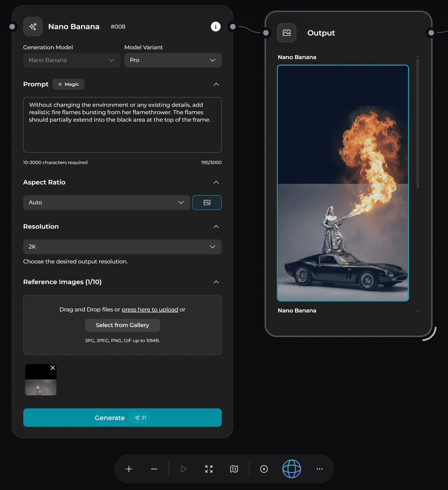
Task: Open the Aspect Ratio Auto dropdown
Action: click(x=106, y=202)
